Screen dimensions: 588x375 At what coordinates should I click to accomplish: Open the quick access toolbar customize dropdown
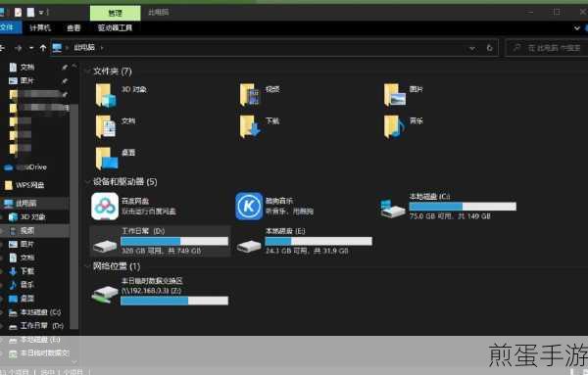click(x=42, y=13)
